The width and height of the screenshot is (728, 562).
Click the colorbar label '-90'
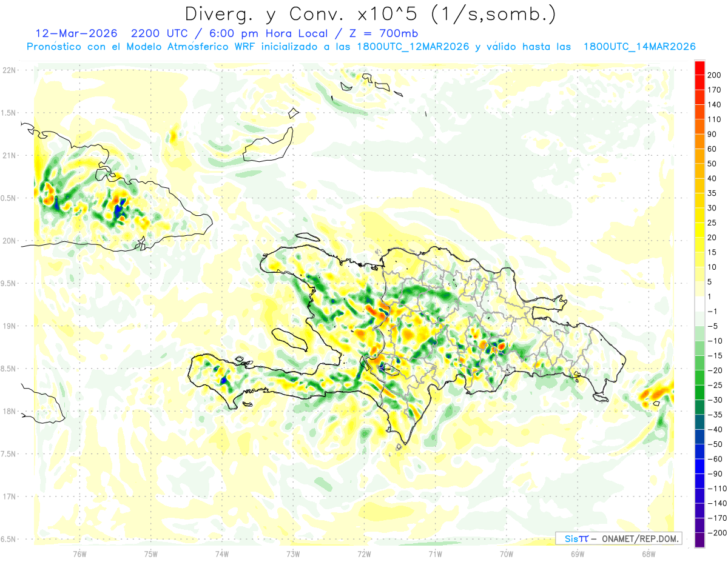[x=716, y=473]
